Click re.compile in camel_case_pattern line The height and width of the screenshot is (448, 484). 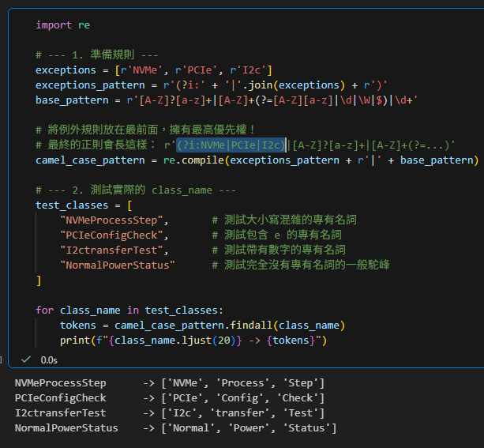[202, 160]
